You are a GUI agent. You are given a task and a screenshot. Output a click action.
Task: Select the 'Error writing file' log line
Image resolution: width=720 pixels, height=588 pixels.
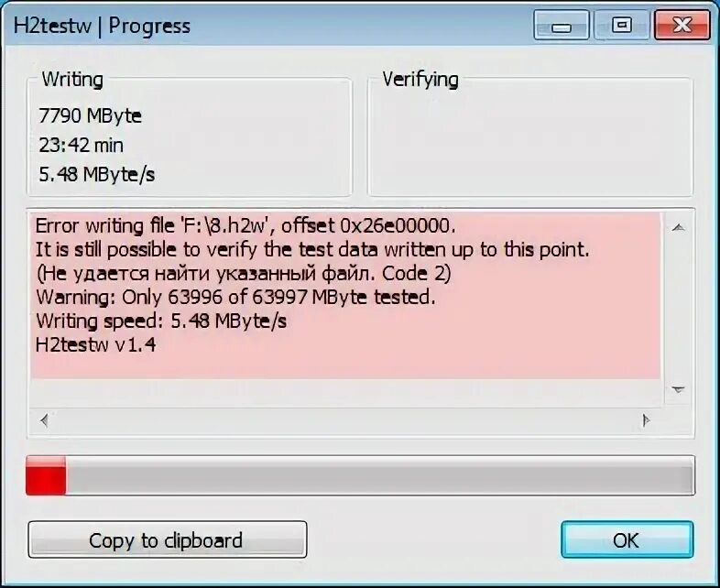(x=245, y=225)
